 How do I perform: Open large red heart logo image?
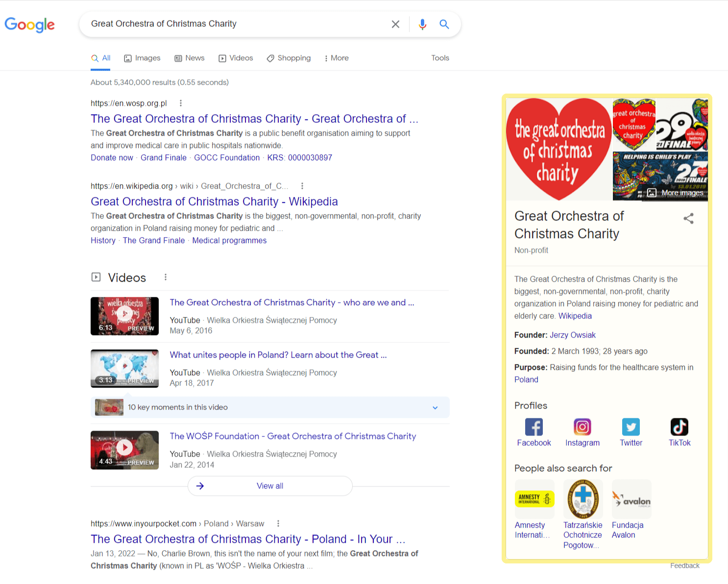pyautogui.click(x=559, y=149)
